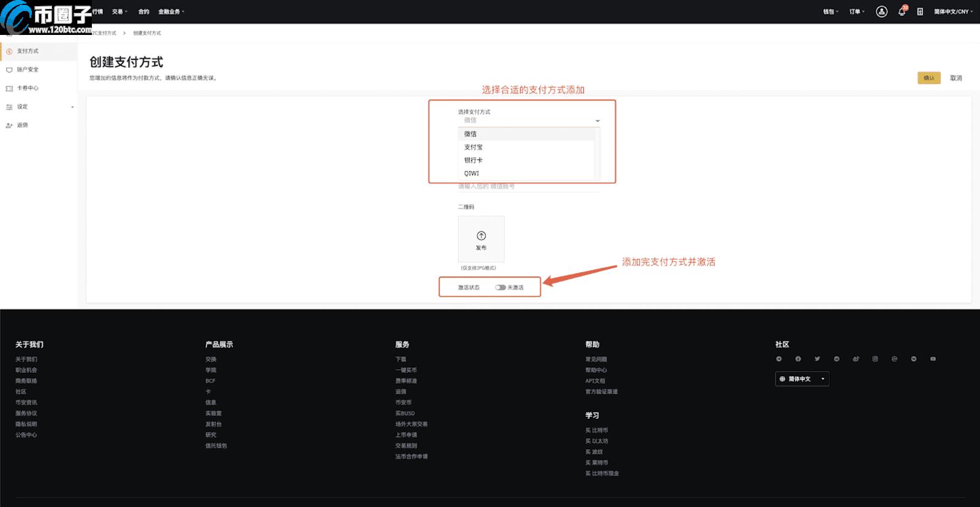This screenshot has width=980, height=507.
Task: Open notifications bell icon
Action: click(902, 12)
